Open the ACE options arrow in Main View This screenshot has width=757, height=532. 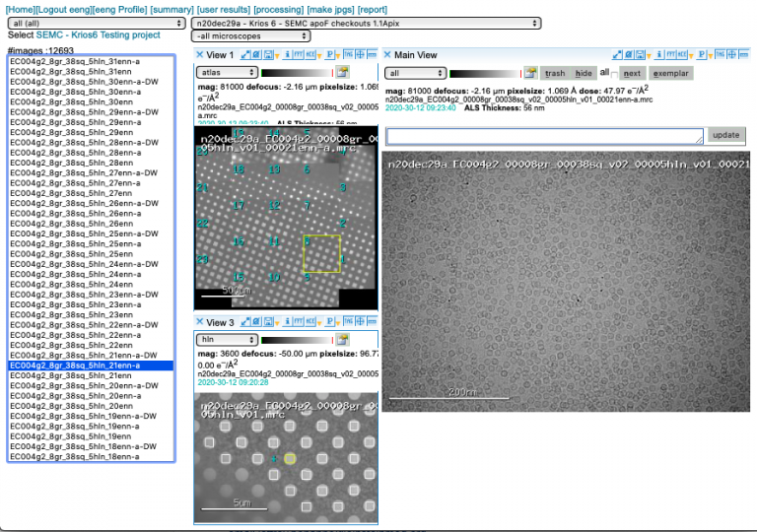click(x=691, y=56)
